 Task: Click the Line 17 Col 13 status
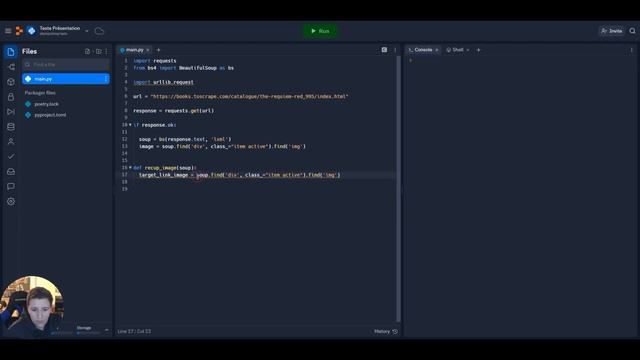134,331
